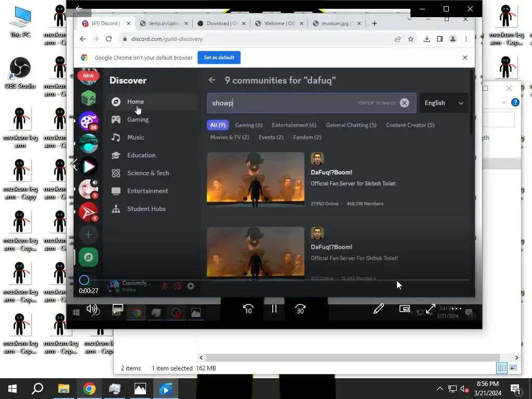This screenshot has width=532, height=399.
Task: Expand the File Explorer ribbon chevron
Action: click(504, 102)
